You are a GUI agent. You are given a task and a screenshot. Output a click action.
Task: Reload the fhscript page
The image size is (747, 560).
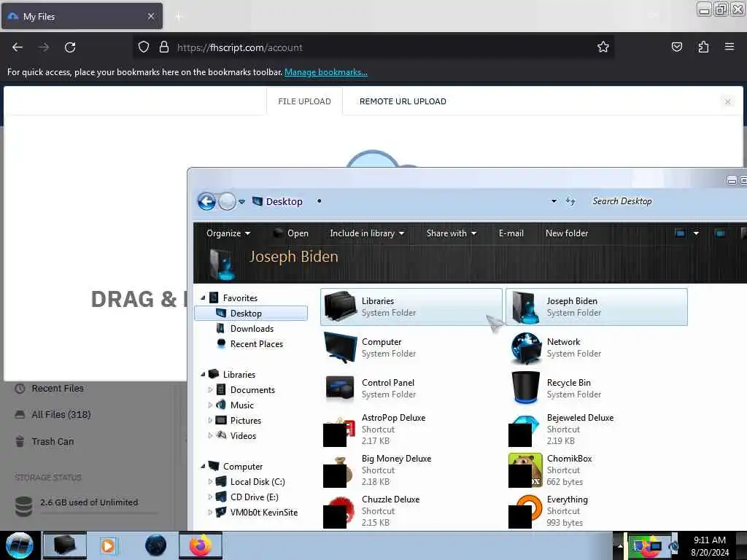pos(70,47)
